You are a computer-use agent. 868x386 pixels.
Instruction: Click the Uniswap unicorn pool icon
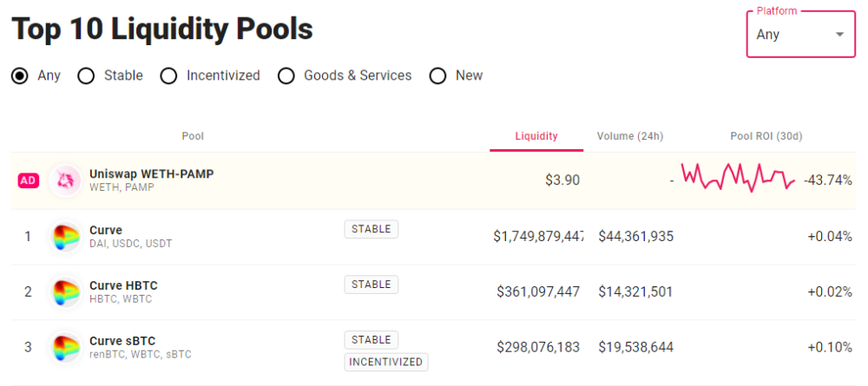[65, 180]
